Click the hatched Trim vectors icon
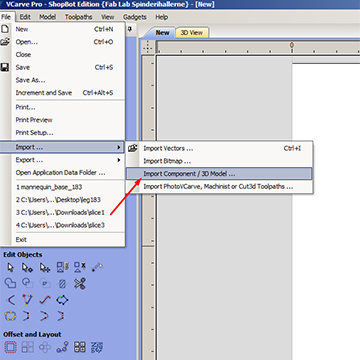Viewport: 360px width, 360px height. click(x=62, y=283)
